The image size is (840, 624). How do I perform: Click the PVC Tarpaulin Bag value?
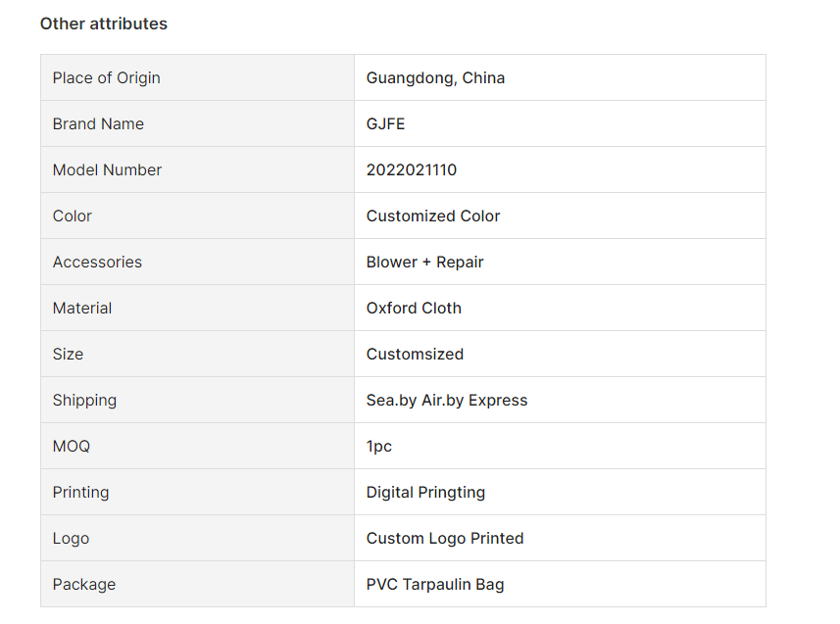coord(435,585)
